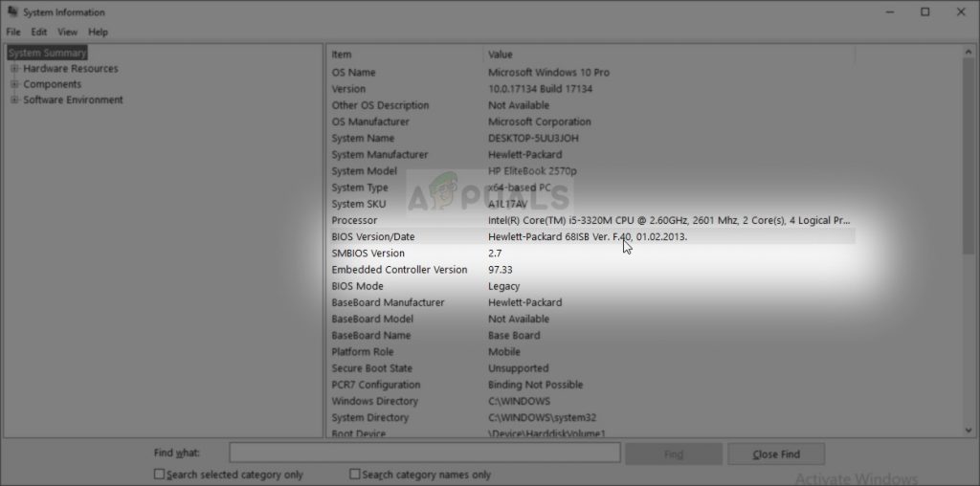Open the File menu
Viewport: 980px width, 486px height.
pyautogui.click(x=13, y=32)
